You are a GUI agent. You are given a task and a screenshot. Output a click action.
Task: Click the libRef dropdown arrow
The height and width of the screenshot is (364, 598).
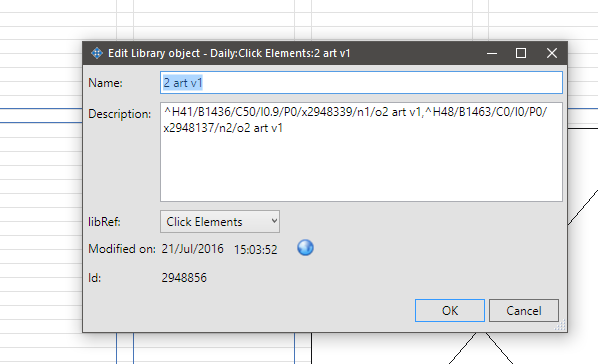(274, 221)
